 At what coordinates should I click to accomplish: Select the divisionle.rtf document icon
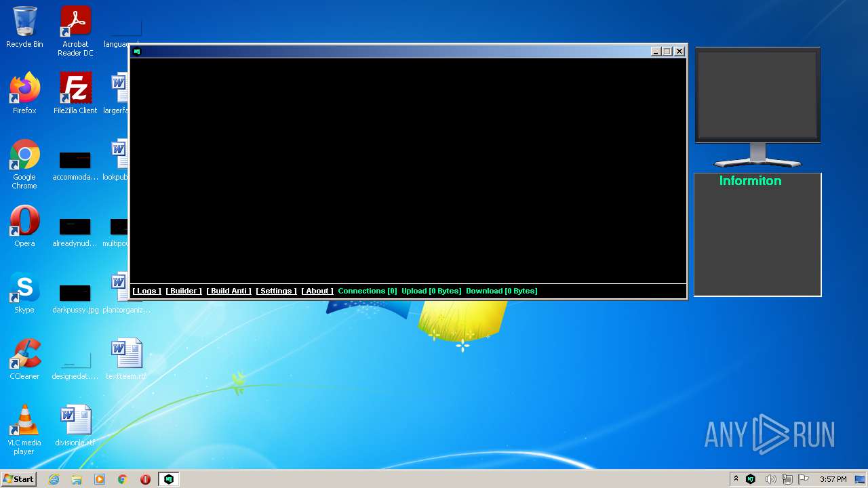pyautogui.click(x=75, y=426)
